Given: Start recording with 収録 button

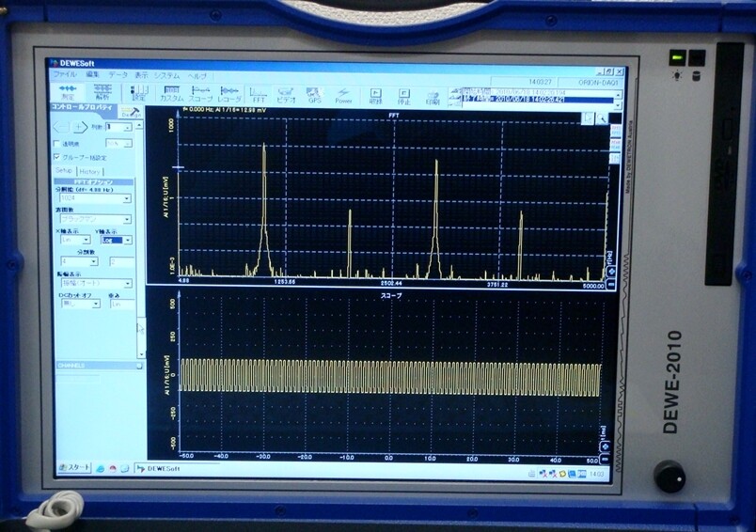Looking at the screenshot, I should 375,96.
